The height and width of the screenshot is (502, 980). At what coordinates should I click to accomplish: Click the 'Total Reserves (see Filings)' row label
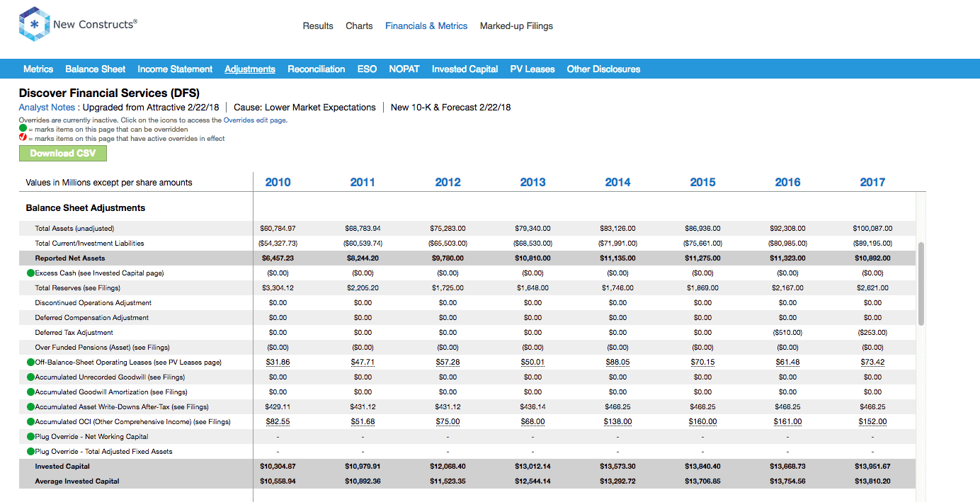coord(78,287)
